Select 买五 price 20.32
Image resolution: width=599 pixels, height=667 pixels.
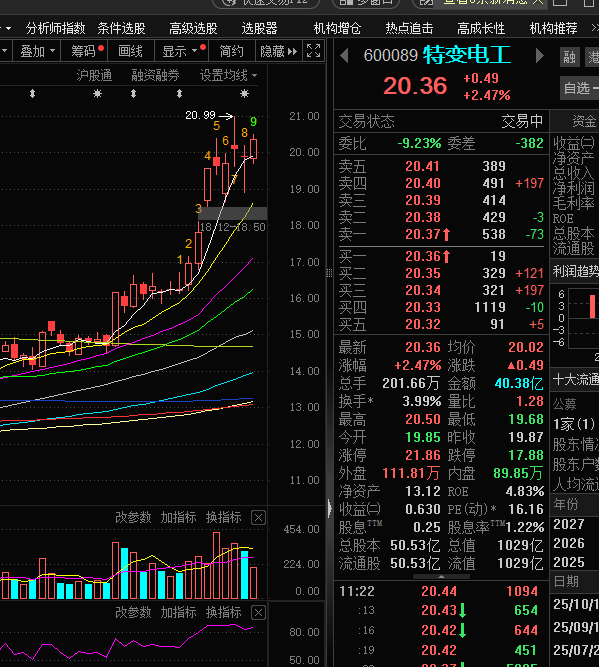pyautogui.click(x=422, y=325)
